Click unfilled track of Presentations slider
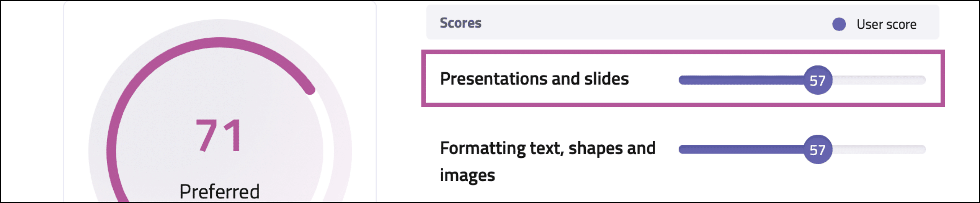 click(x=879, y=80)
